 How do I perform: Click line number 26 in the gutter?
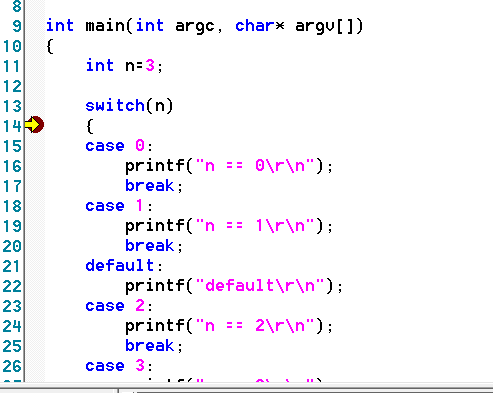coord(12,366)
